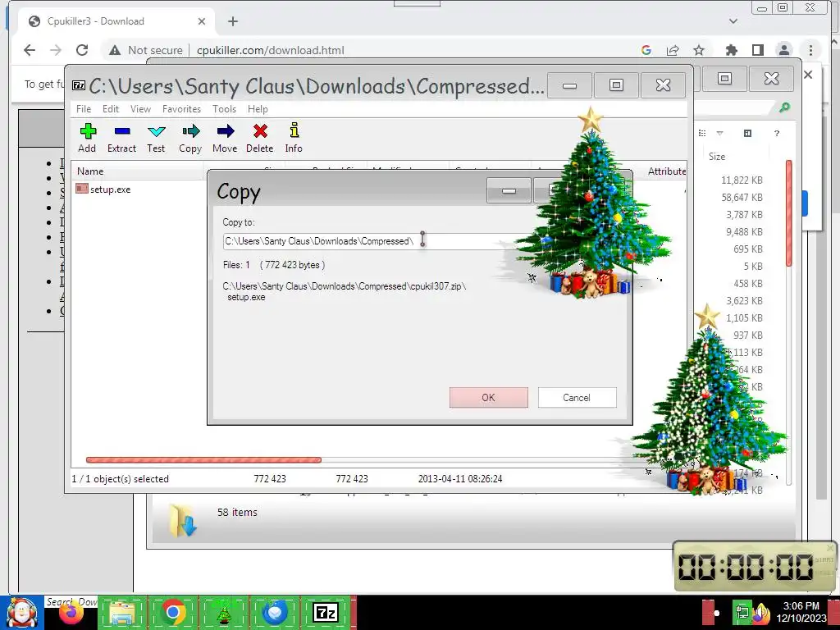Open Thunderbird from the taskbar
840x630 pixels.
click(x=275, y=613)
